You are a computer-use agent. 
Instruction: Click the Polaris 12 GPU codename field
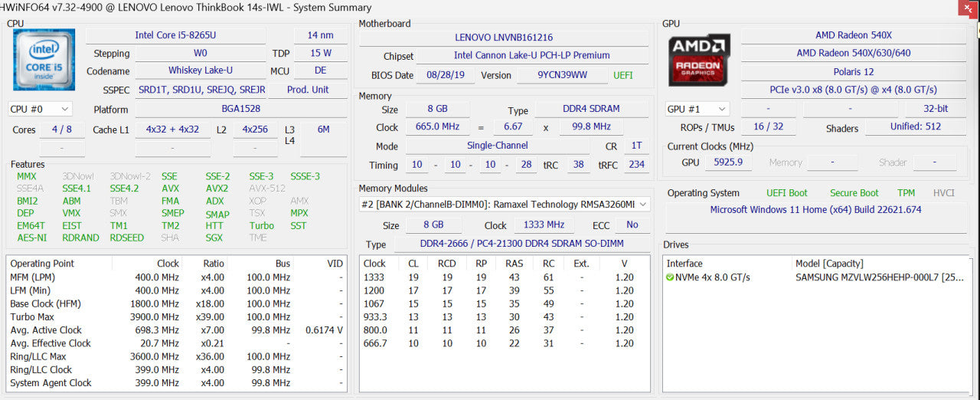[x=854, y=71]
